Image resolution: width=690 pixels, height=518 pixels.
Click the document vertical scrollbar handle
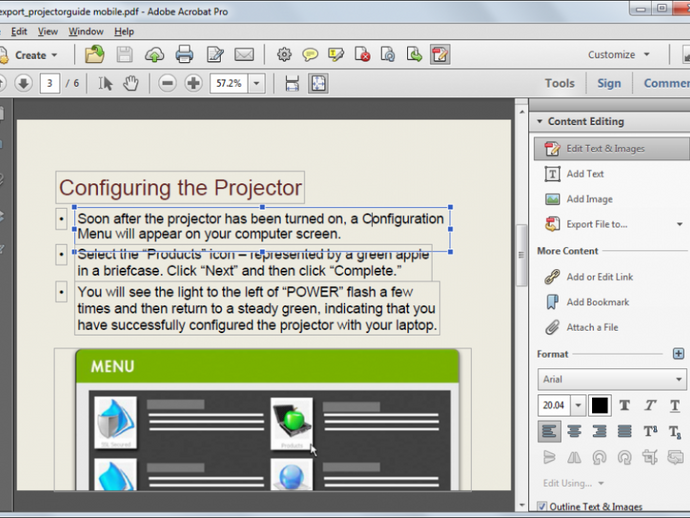[x=521, y=255]
